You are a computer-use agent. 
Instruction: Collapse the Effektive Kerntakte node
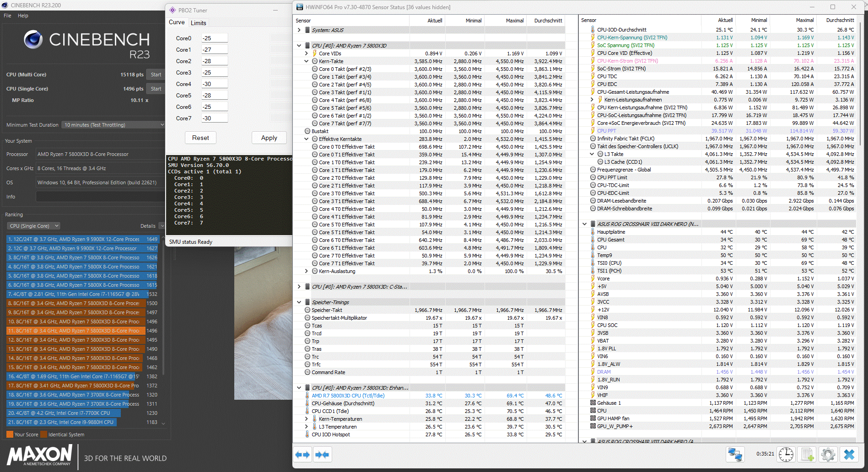click(x=307, y=139)
